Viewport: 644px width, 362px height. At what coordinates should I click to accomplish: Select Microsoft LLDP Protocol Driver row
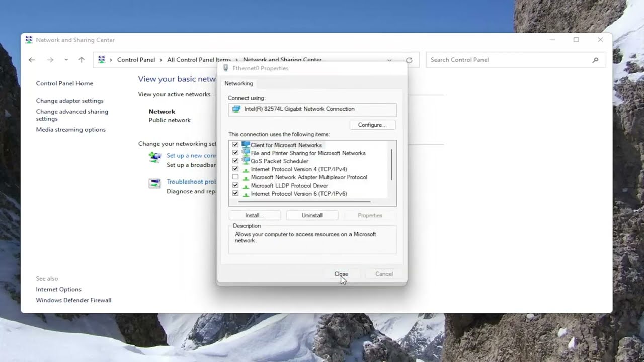tap(289, 186)
